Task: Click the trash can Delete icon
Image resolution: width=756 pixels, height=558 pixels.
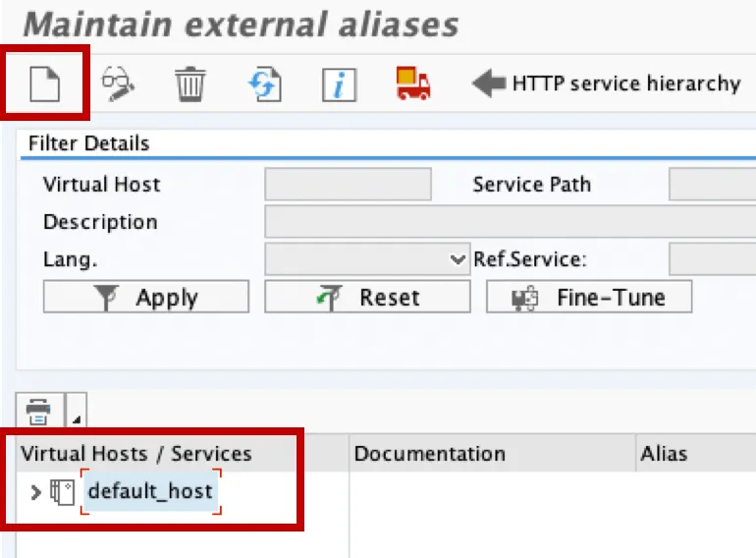Action: pyautogui.click(x=190, y=84)
